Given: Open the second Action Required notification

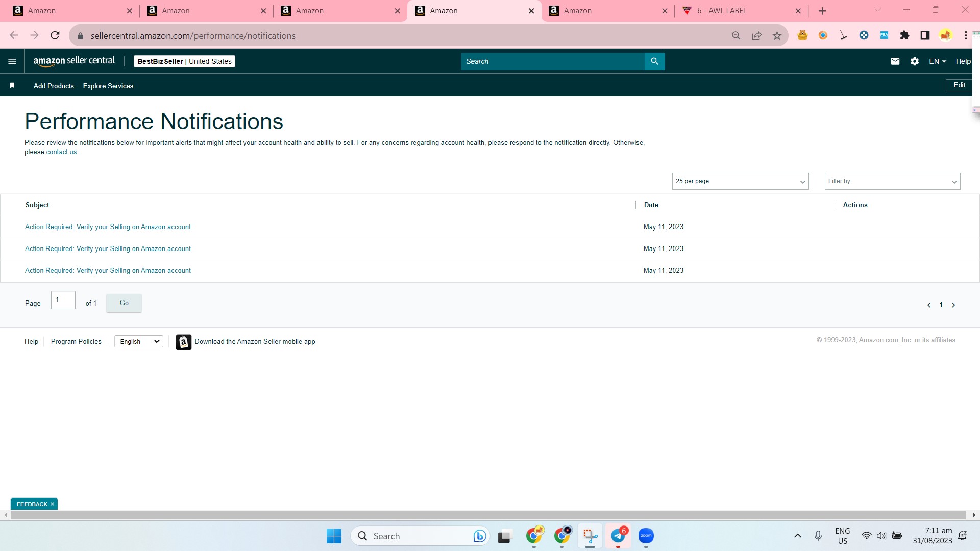Looking at the screenshot, I should click(108, 249).
